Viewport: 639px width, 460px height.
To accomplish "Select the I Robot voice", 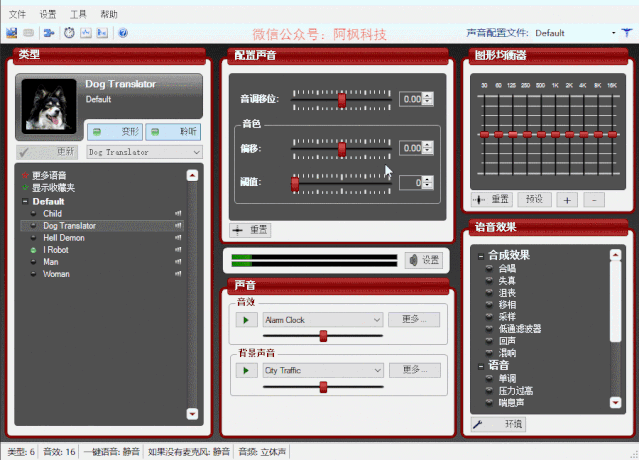I will click(56, 250).
